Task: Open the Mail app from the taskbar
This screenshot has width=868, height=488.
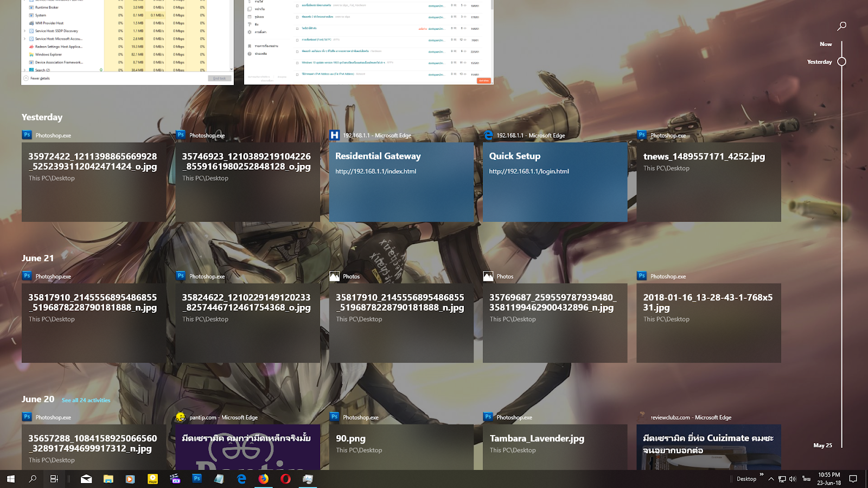Action: (x=86, y=479)
